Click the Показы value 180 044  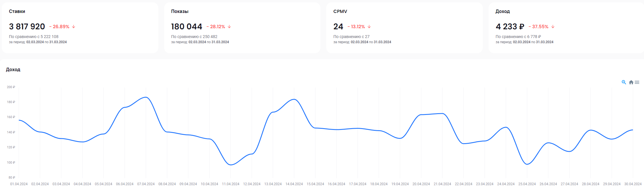tap(187, 26)
